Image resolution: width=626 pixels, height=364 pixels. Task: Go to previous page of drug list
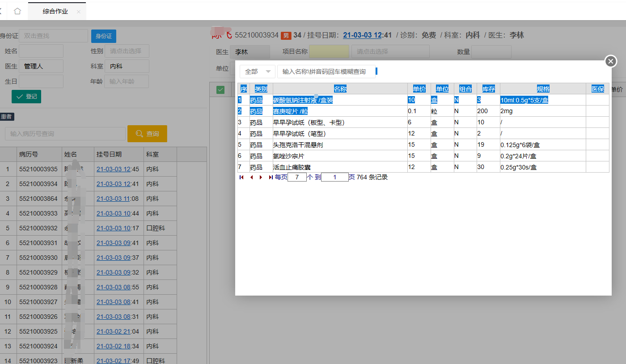251,178
